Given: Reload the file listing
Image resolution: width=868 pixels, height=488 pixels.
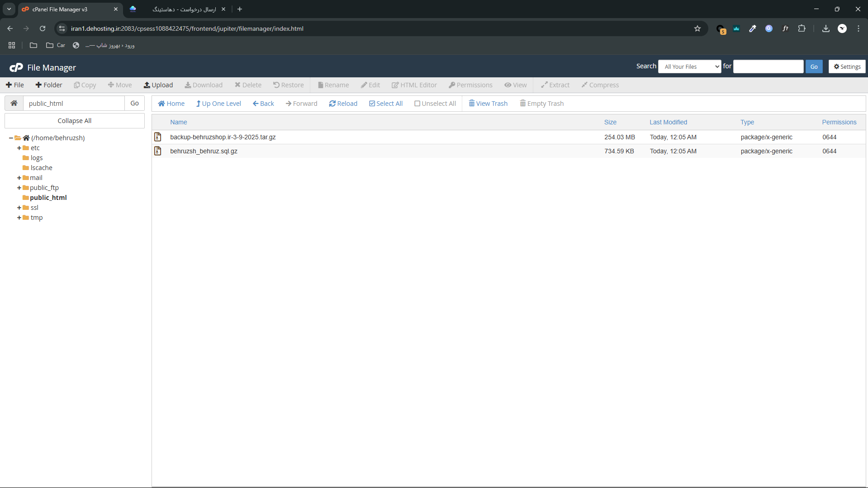Looking at the screenshot, I should (343, 104).
